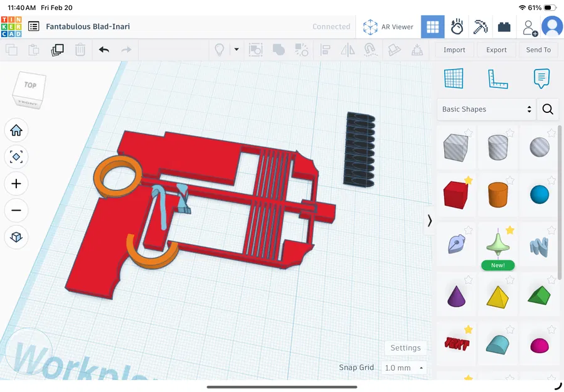
Task: Click the Export button
Action: click(496, 50)
